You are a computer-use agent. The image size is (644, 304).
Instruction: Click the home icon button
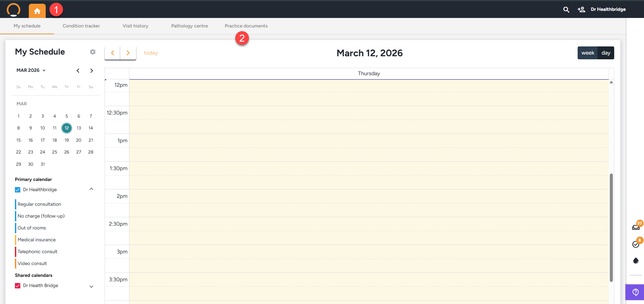point(37,11)
